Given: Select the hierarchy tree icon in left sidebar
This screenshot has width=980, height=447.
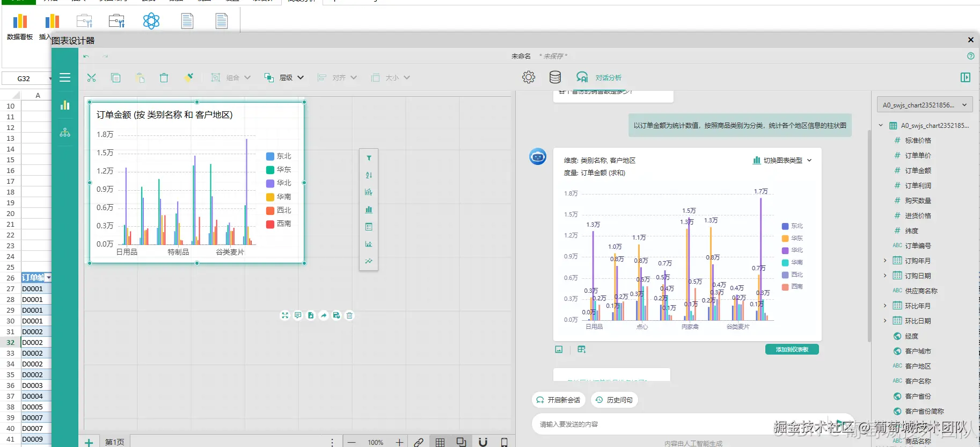Looking at the screenshot, I should click(x=65, y=133).
